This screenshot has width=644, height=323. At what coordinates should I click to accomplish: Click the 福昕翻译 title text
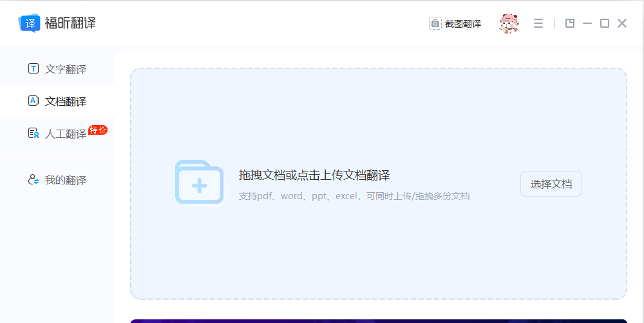click(x=70, y=23)
